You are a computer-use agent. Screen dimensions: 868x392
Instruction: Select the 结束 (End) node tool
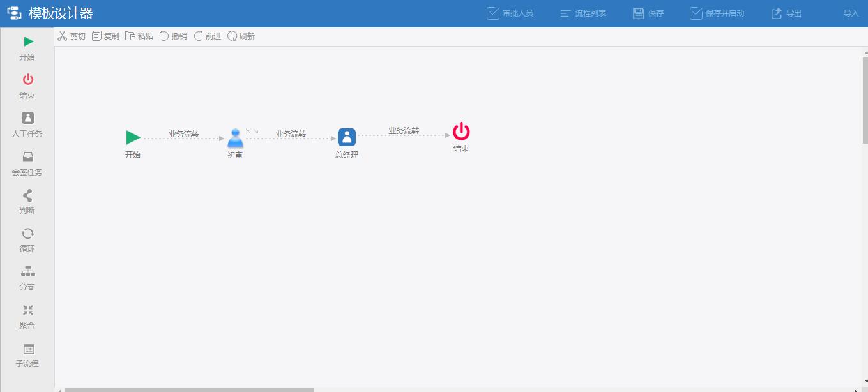coord(27,86)
